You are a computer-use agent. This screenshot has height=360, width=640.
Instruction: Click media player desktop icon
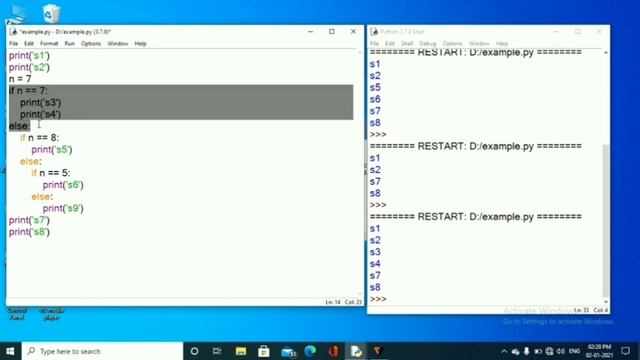pos(52,314)
